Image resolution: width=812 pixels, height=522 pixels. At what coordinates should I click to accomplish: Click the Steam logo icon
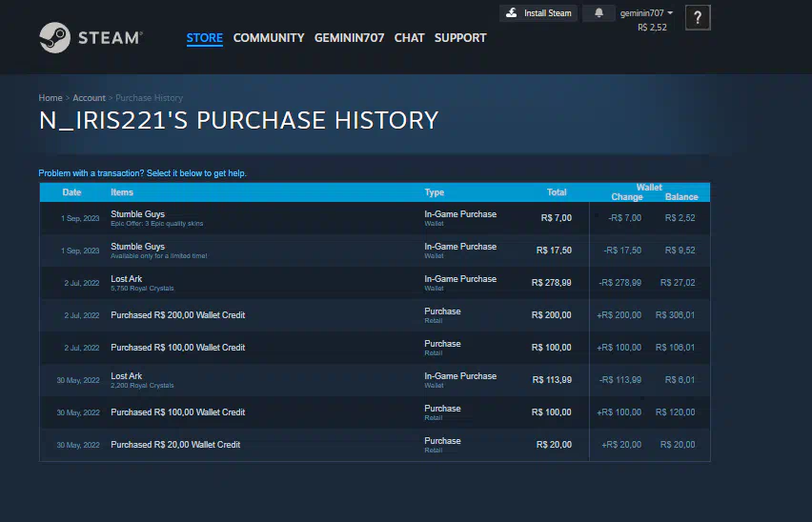click(55, 38)
